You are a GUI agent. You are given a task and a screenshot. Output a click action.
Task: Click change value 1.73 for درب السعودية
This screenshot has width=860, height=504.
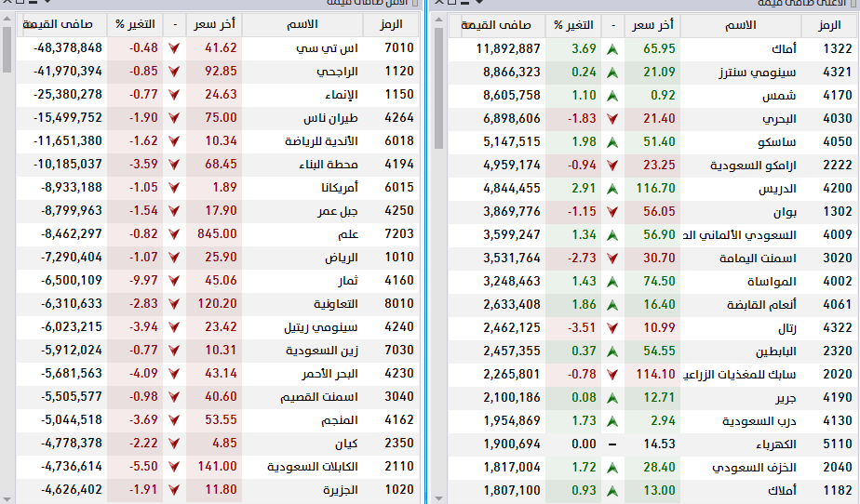[584, 420]
